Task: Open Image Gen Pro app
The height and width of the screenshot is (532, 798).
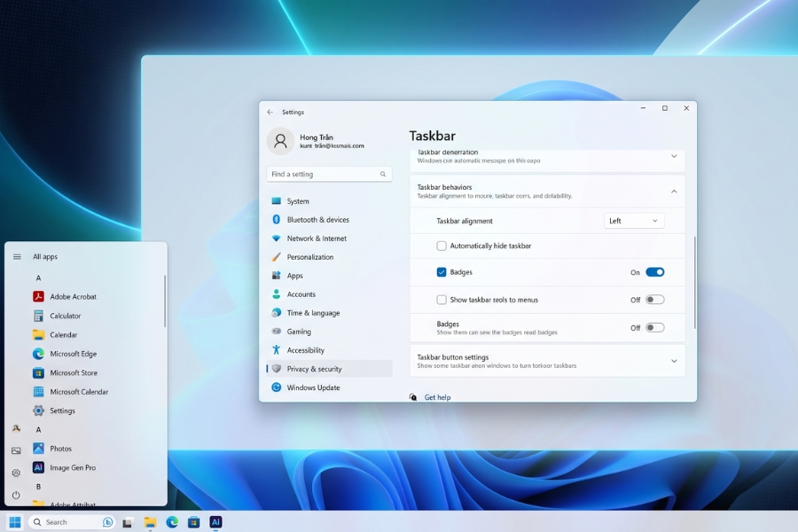Action: click(64, 467)
